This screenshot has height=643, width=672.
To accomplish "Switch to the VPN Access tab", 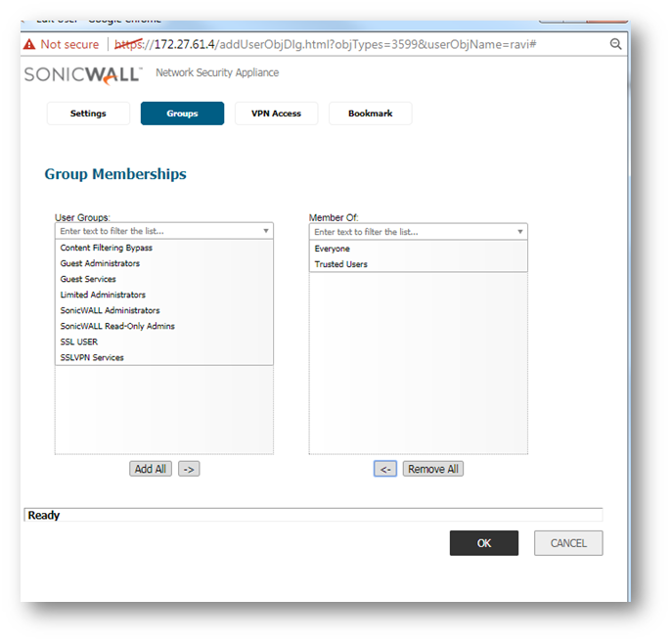I will coord(276,114).
